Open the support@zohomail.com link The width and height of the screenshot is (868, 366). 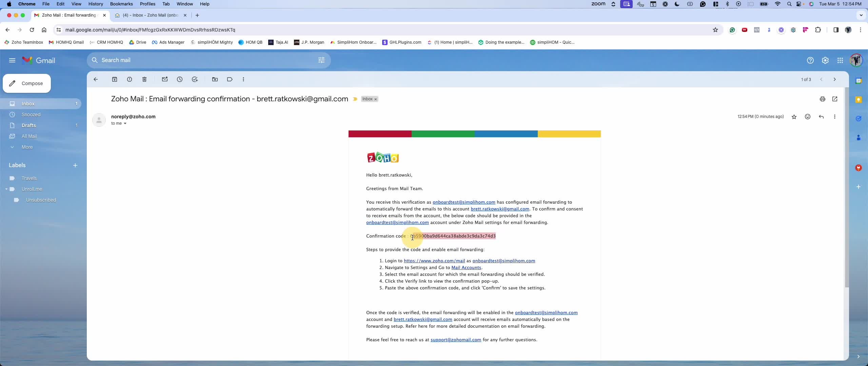pyautogui.click(x=456, y=340)
